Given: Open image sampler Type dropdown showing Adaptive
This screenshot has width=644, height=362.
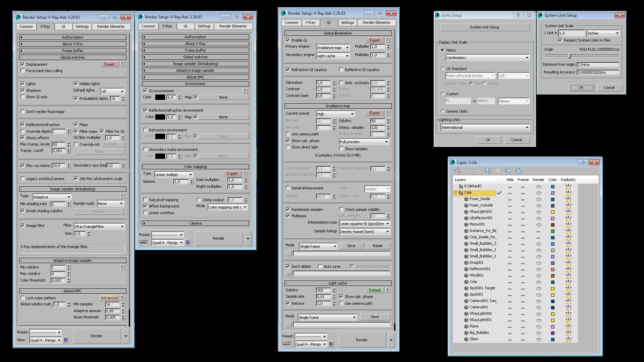Looking at the screenshot, I should click(x=52, y=197).
